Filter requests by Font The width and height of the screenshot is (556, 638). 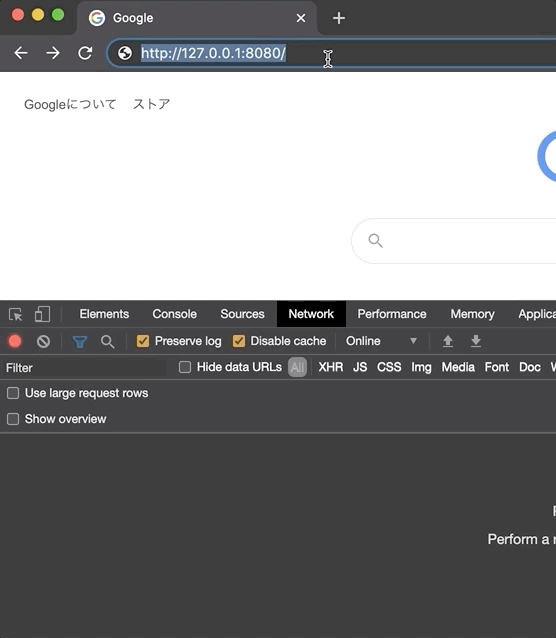[x=497, y=367]
